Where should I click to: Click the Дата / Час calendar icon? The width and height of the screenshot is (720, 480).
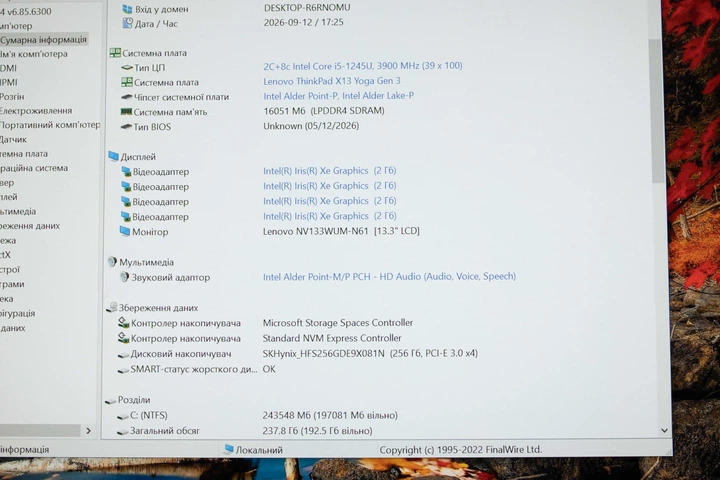(x=128, y=23)
